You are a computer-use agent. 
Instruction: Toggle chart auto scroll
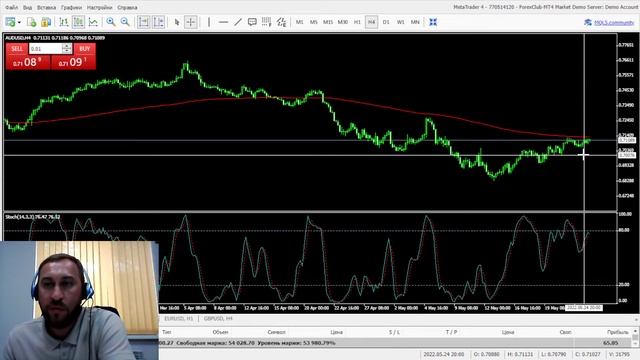pos(144,22)
